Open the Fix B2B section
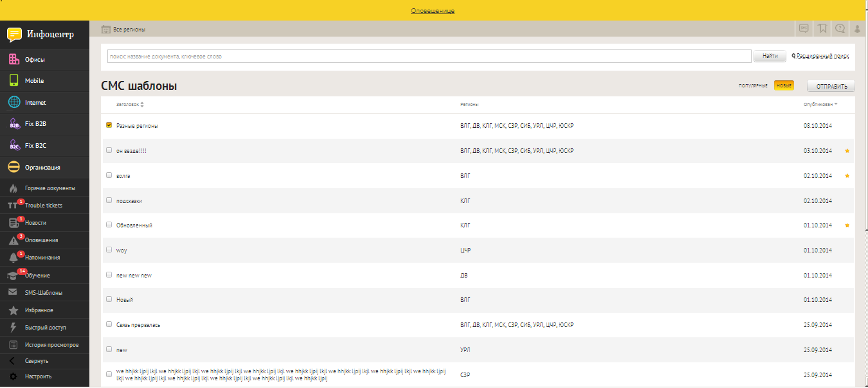The image size is (868, 388). click(x=45, y=124)
